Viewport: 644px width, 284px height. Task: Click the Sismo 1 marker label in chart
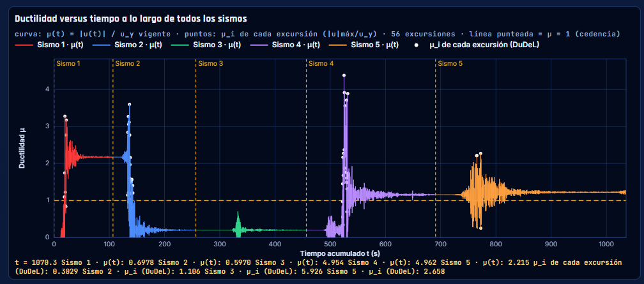coord(68,64)
